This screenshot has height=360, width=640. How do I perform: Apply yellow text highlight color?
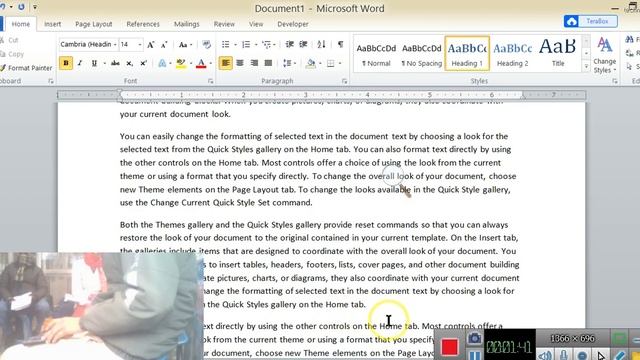(181, 63)
